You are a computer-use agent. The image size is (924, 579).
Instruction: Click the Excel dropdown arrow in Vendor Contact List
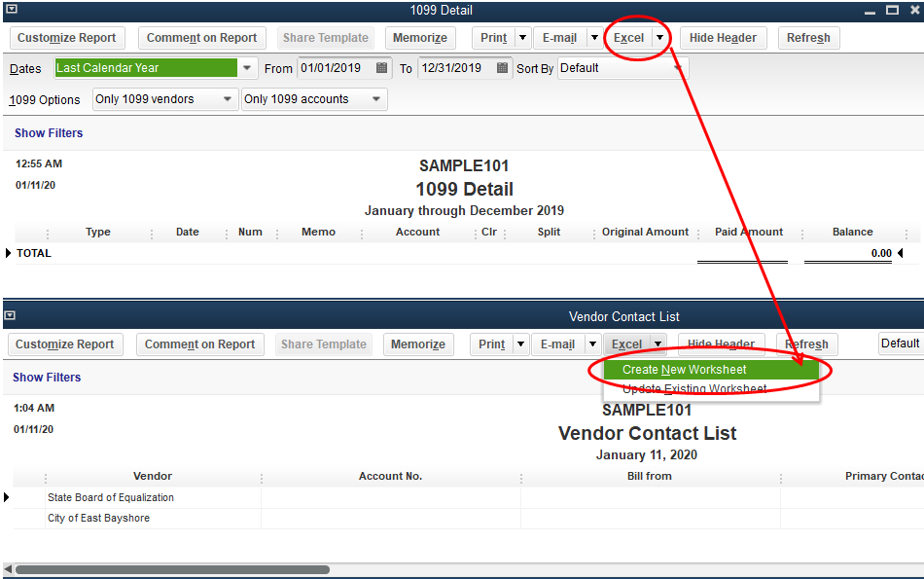658,344
